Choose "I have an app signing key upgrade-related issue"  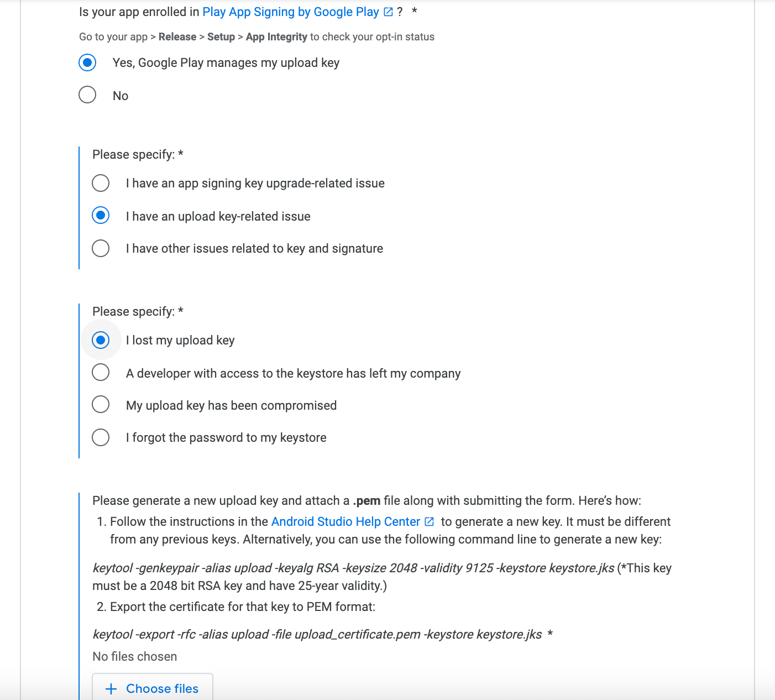[x=101, y=183]
